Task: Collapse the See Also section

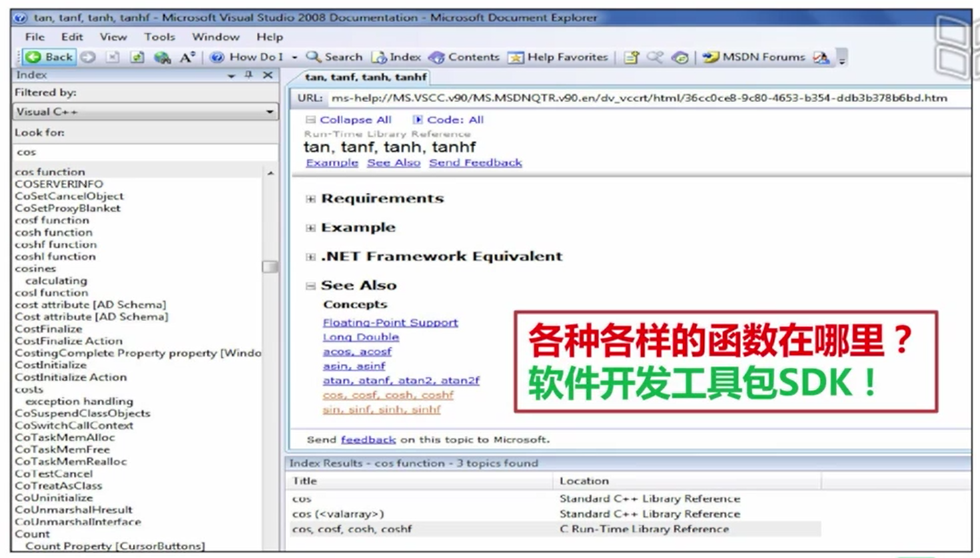Action: tap(311, 286)
